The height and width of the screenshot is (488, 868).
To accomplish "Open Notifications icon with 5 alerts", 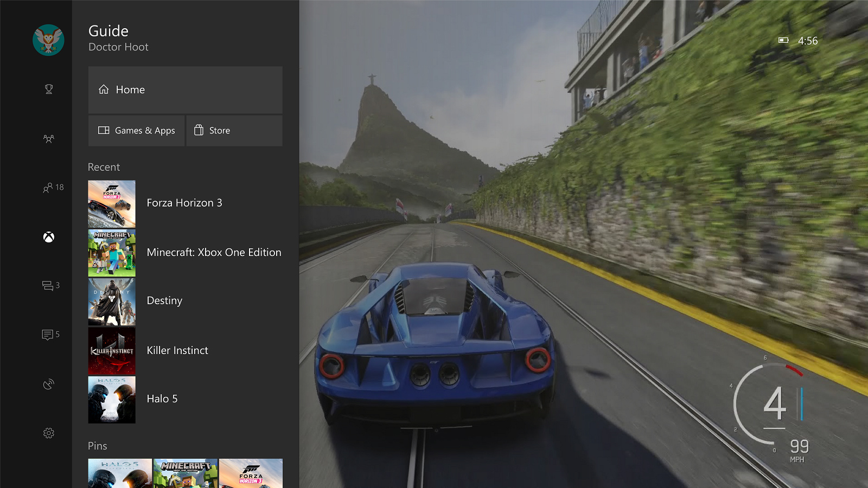I will (x=50, y=335).
